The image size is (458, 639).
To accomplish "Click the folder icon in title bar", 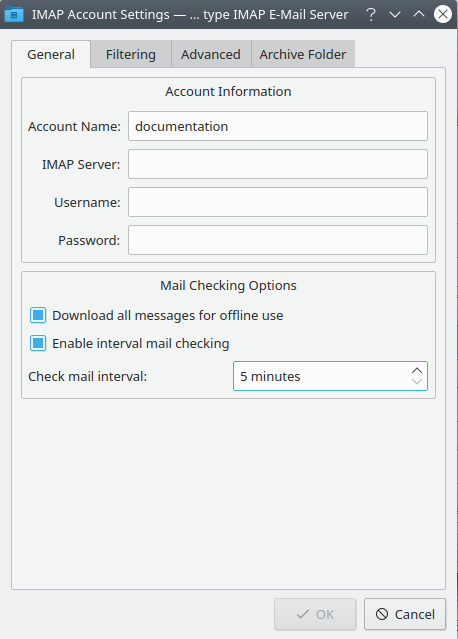I will click(x=14, y=14).
